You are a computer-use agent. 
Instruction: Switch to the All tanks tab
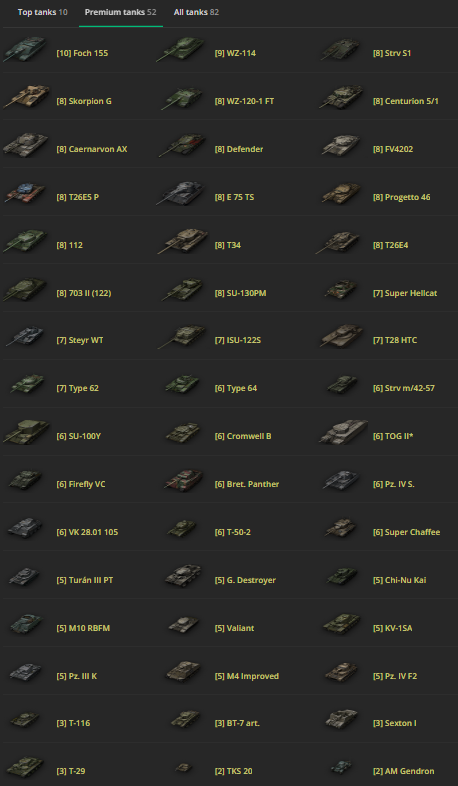coord(196,12)
